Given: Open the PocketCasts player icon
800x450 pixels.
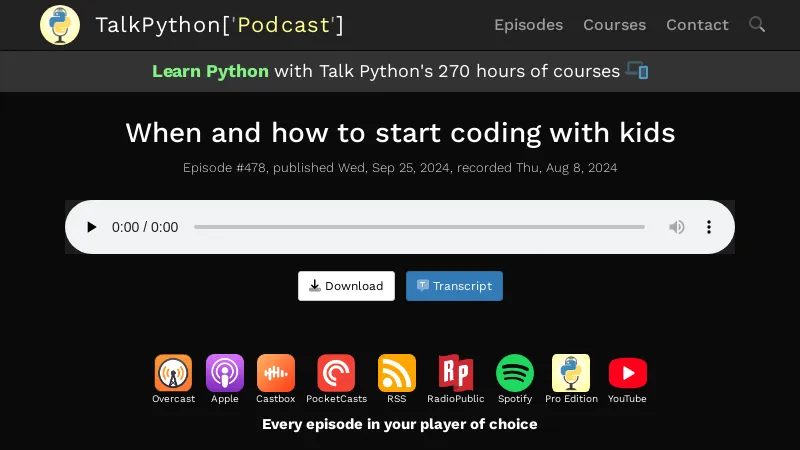Looking at the screenshot, I should [x=336, y=374].
